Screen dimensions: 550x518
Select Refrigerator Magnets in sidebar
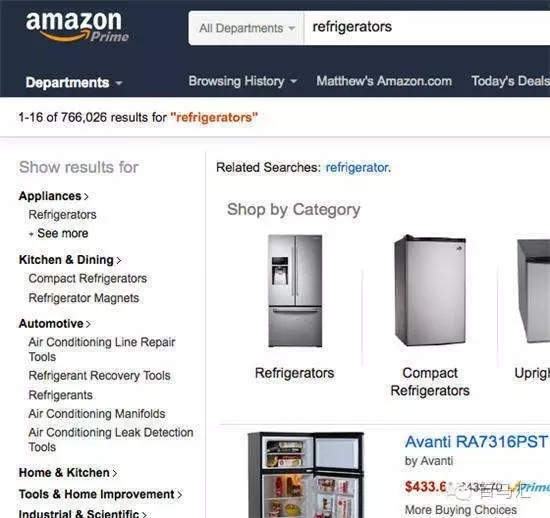pos(84,298)
